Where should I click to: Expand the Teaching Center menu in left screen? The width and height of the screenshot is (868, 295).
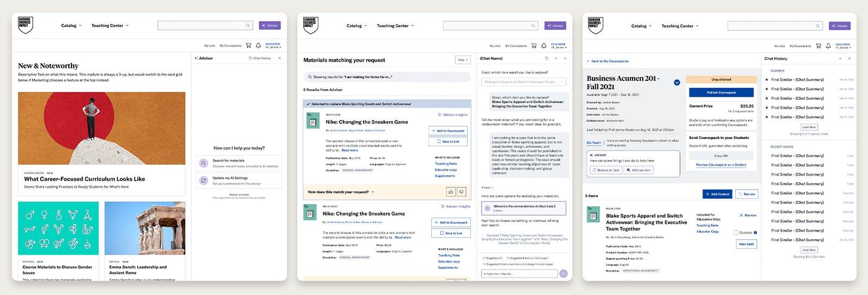(x=110, y=26)
